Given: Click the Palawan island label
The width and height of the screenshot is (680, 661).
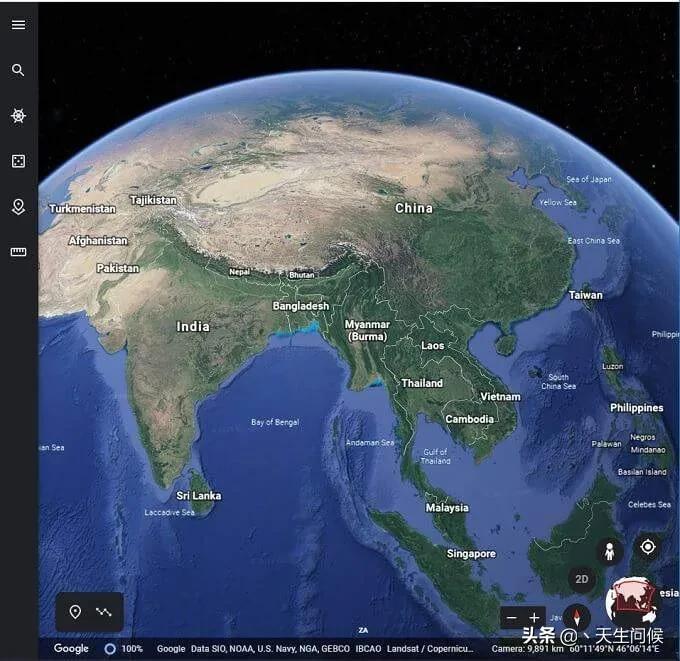Looking at the screenshot, I should [x=606, y=444].
